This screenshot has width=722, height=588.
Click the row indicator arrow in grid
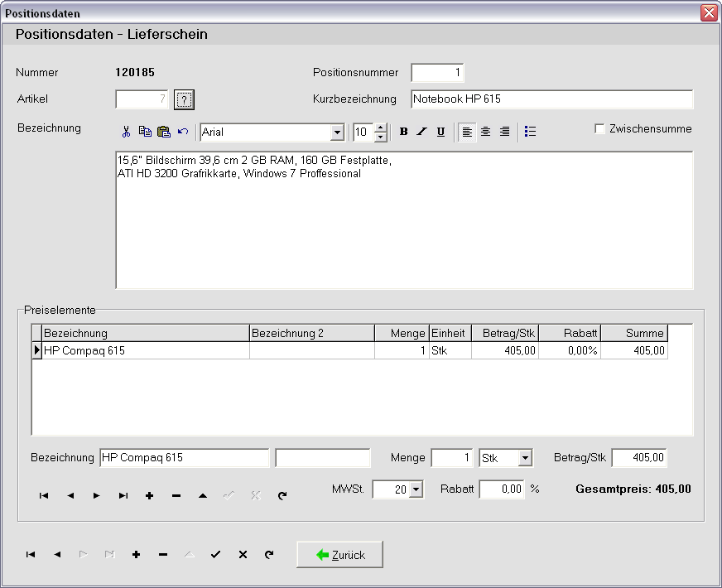click(x=36, y=351)
